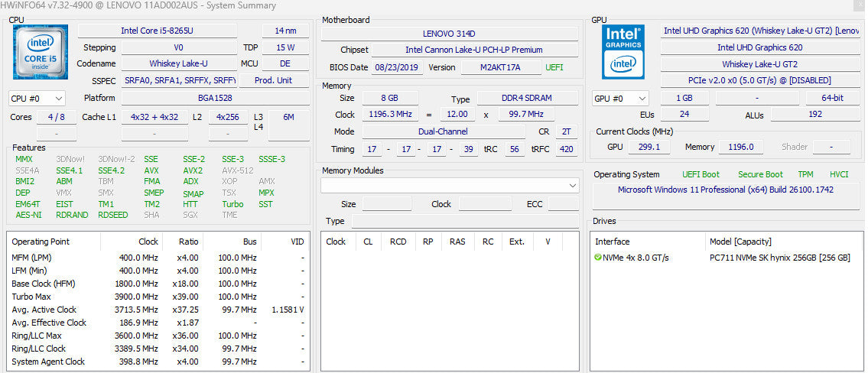This screenshot has height=373, width=868.
Task: Click the HVCI label
Action: pos(839,174)
